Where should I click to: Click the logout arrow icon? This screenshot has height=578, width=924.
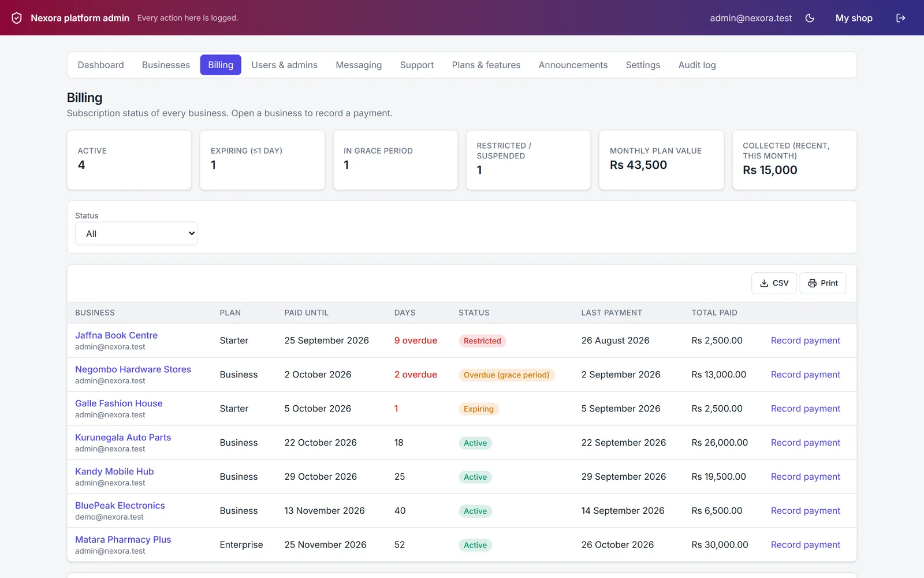point(900,18)
